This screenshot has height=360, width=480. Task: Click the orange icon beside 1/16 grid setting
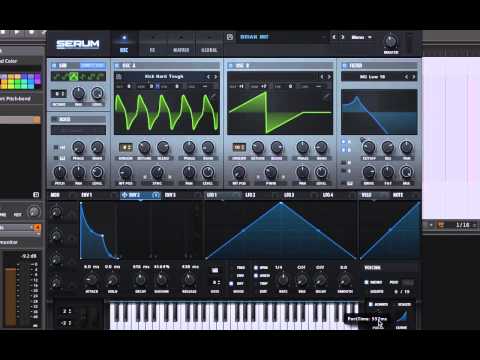click(441, 225)
